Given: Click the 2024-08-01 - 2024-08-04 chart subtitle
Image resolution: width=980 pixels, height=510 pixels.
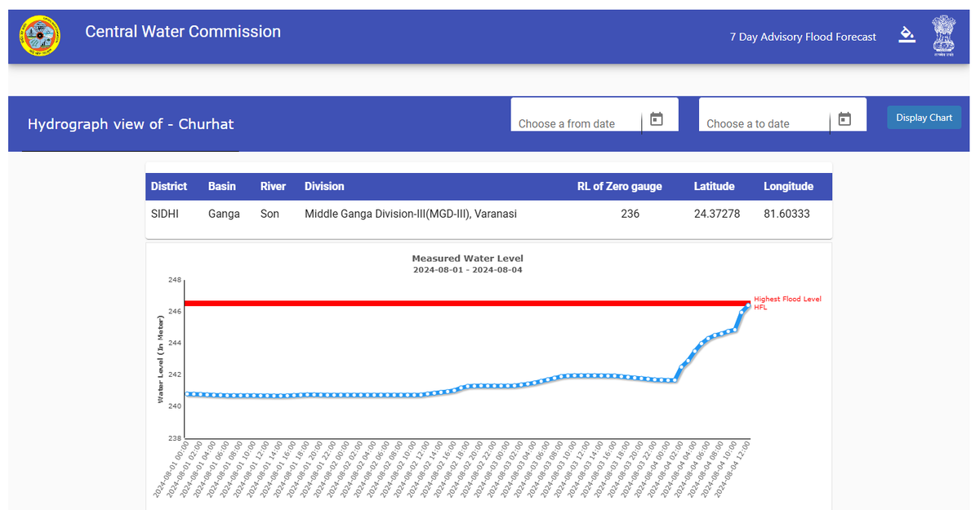Looking at the screenshot, I should click(467, 269).
